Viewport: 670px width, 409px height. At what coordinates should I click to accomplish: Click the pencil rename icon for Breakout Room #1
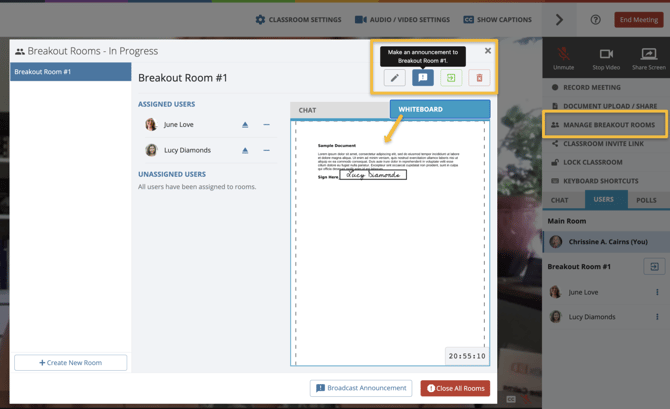tap(395, 78)
